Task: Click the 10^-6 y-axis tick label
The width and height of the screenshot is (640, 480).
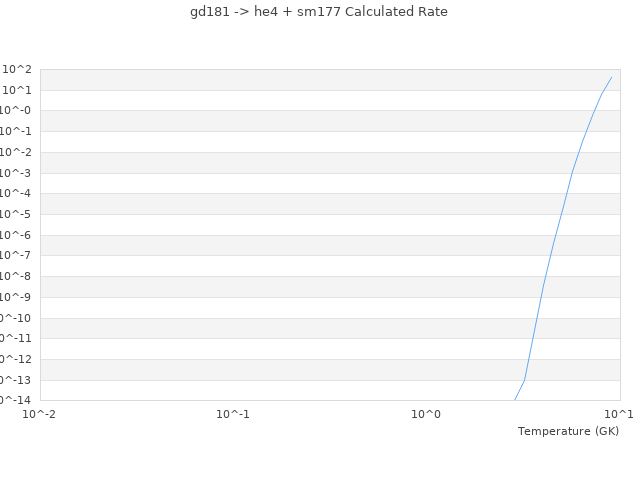Action: 16,235
